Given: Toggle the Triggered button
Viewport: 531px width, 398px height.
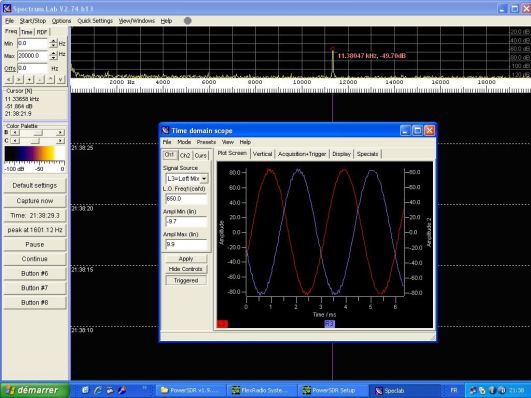Looking at the screenshot, I should pyautogui.click(x=186, y=280).
